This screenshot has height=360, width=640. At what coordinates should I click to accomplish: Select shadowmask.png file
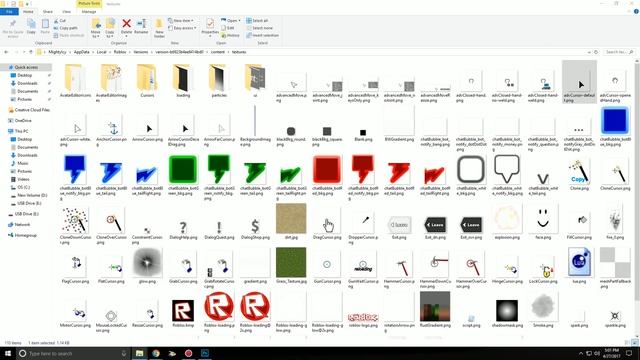pos(507,312)
